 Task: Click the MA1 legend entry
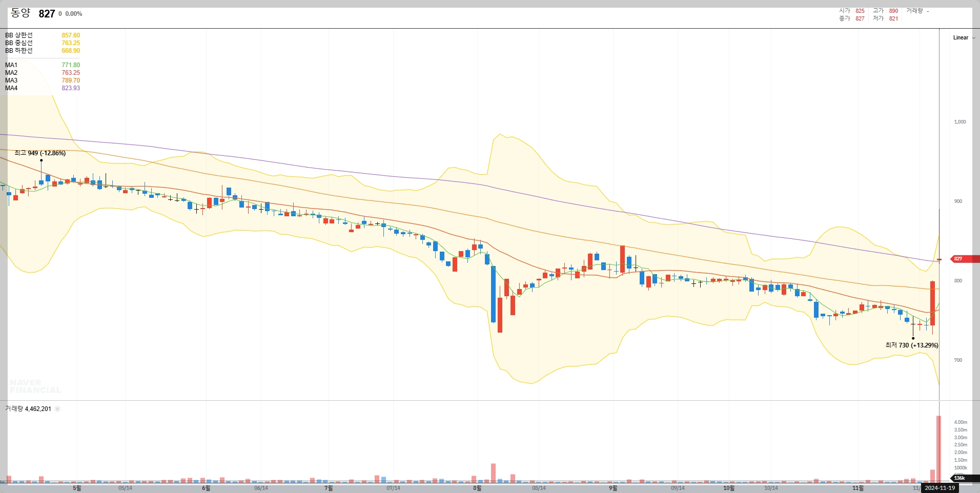(43, 65)
